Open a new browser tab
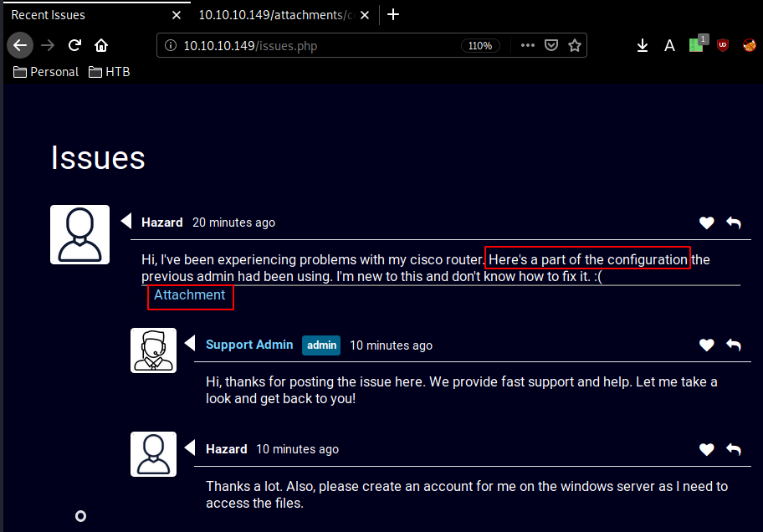The height and width of the screenshot is (532, 763). tap(394, 14)
